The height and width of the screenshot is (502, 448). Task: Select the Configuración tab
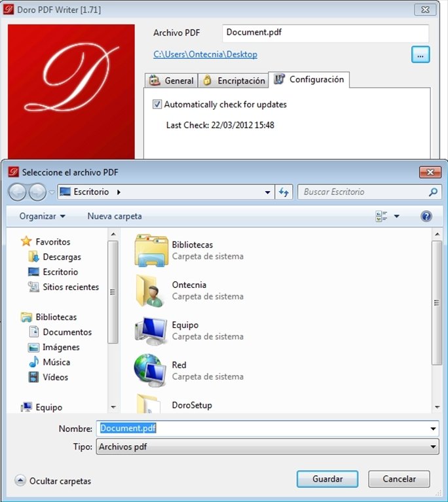coord(309,79)
